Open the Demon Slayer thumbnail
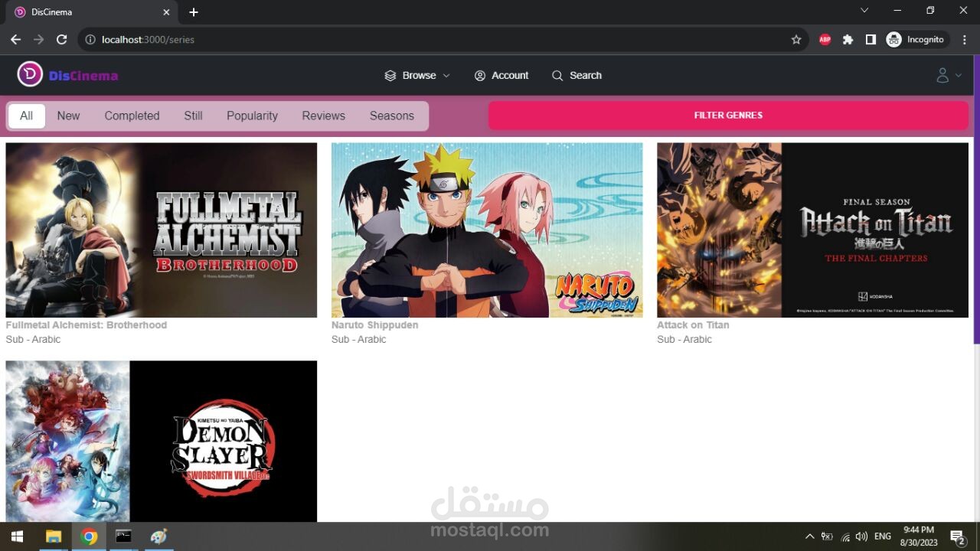980x551 pixels. 161,441
